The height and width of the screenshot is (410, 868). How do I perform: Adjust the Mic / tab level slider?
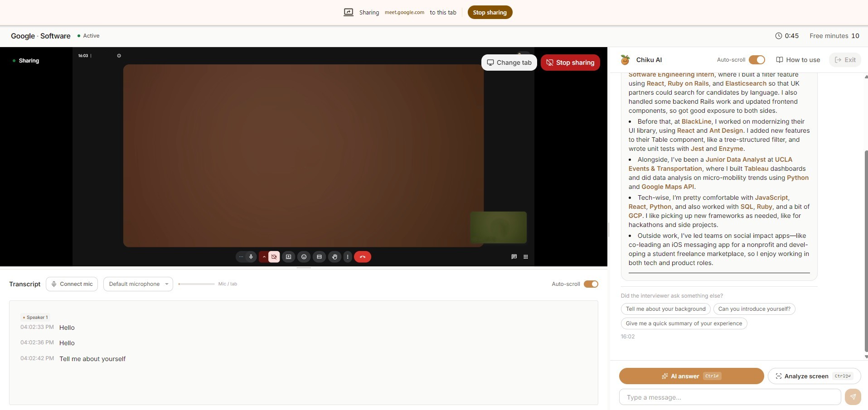pyautogui.click(x=197, y=284)
